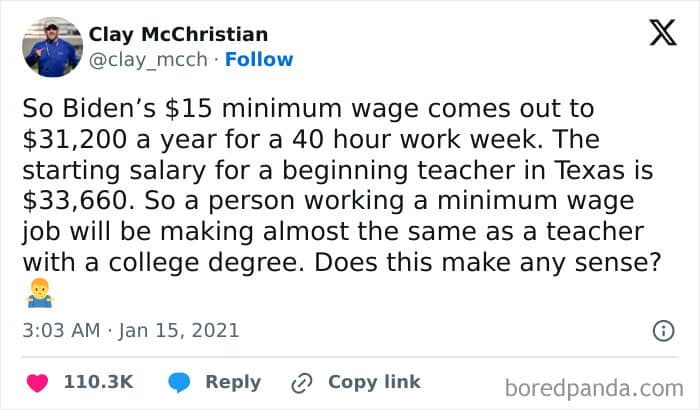Screen dimensions: 700x410
Task: Open the info circle icon
Action: pos(662,330)
